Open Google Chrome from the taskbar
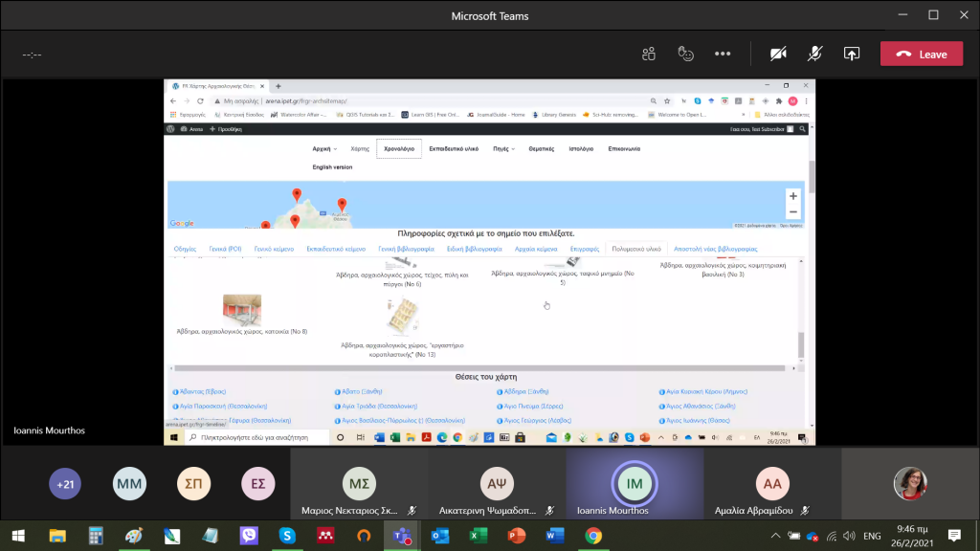980x551 pixels. (x=593, y=536)
